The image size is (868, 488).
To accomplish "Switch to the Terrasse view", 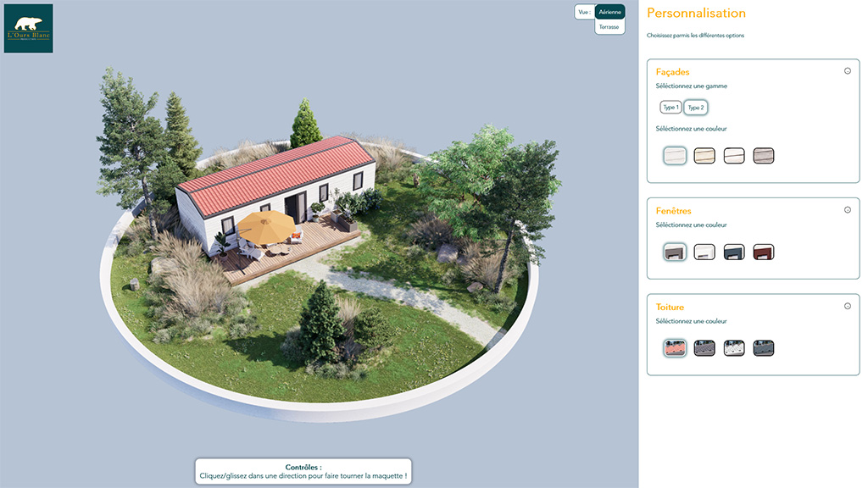I will click(x=609, y=27).
